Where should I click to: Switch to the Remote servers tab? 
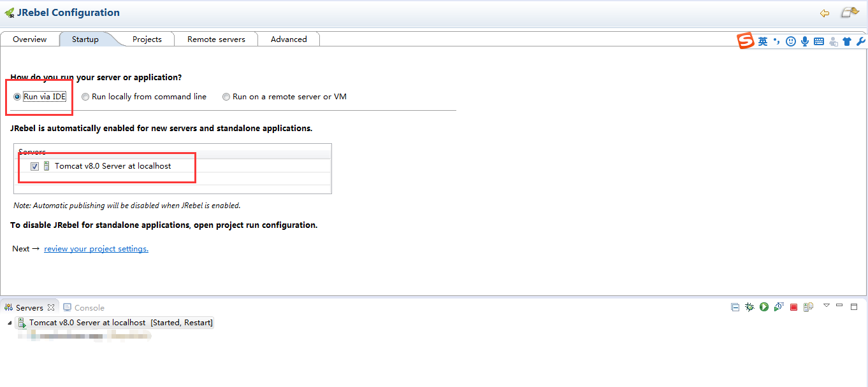click(x=216, y=39)
